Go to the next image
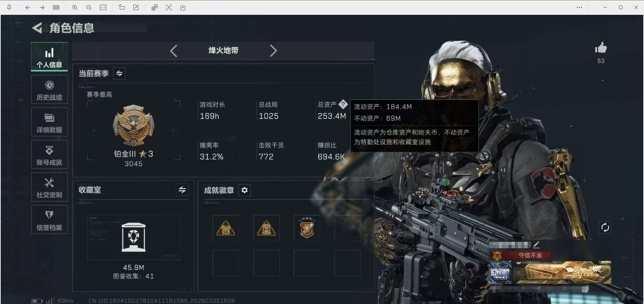 click(x=42, y=7)
